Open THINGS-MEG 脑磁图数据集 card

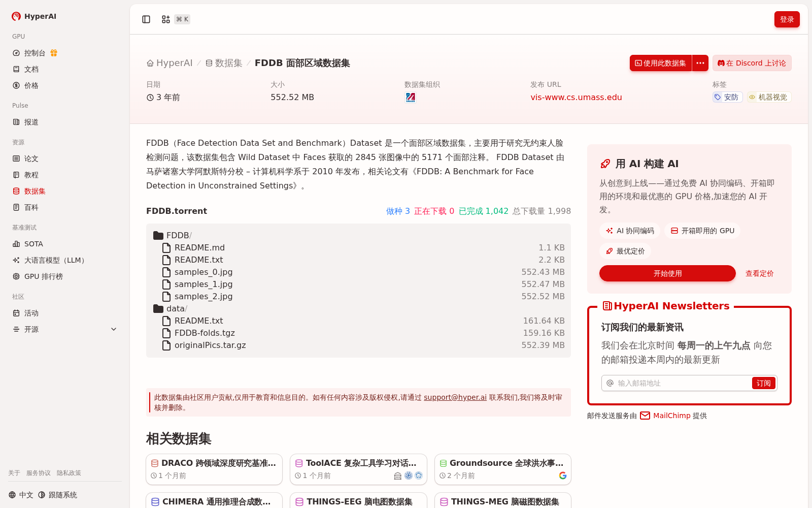click(503, 500)
